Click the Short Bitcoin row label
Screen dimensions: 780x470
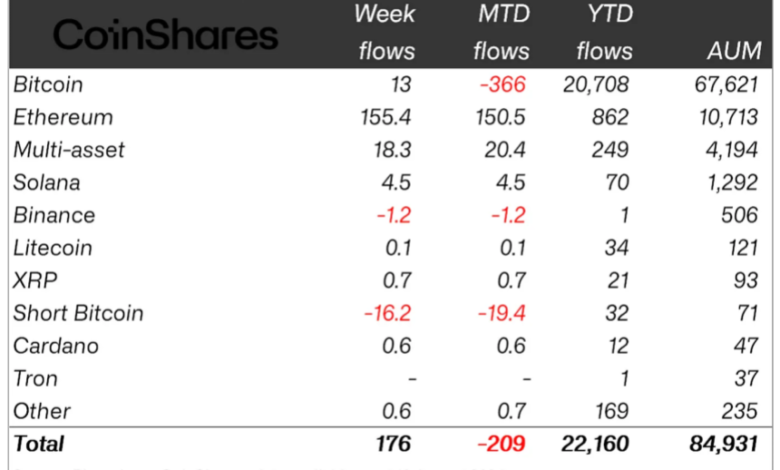point(78,313)
